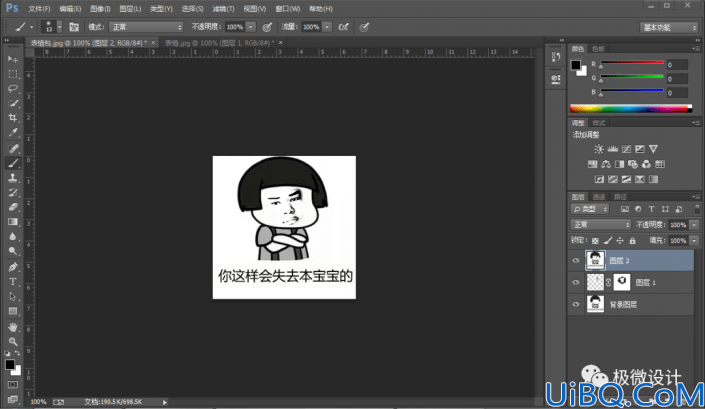
Task: Select the Zoom tool
Action: pyautogui.click(x=13, y=342)
